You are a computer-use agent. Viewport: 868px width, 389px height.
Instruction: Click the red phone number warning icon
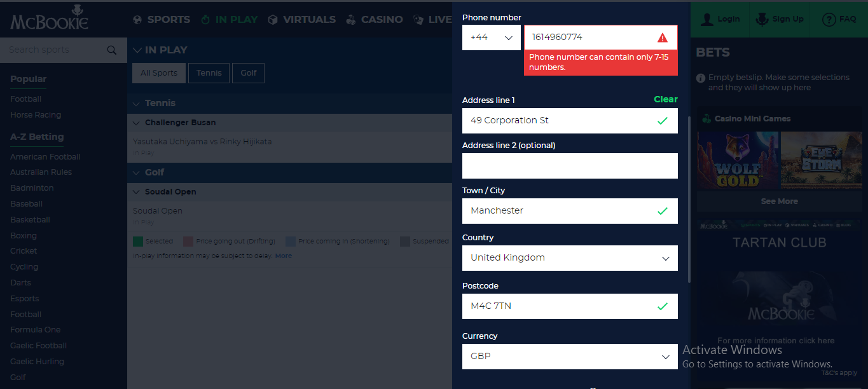point(663,38)
